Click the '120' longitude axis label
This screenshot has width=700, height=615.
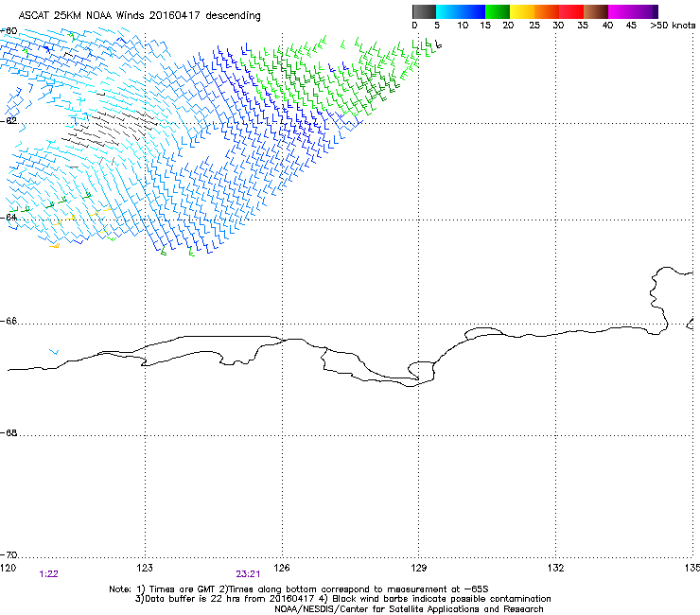(x=8, y=568)
